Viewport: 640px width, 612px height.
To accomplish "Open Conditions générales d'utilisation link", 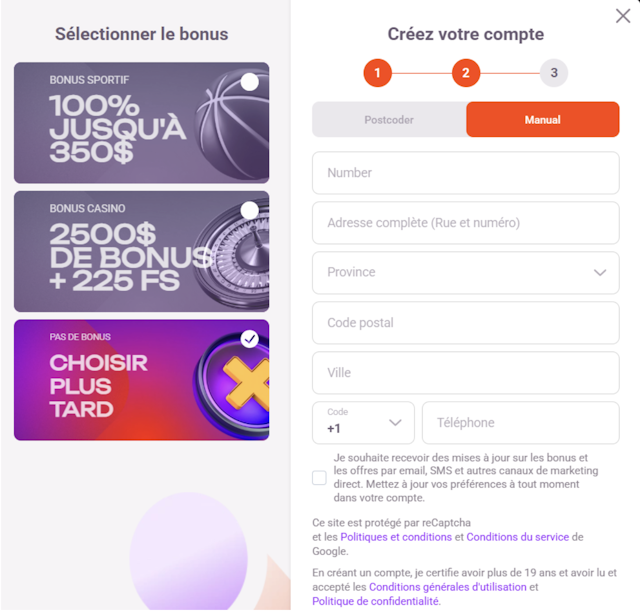I will pos(447,587).
